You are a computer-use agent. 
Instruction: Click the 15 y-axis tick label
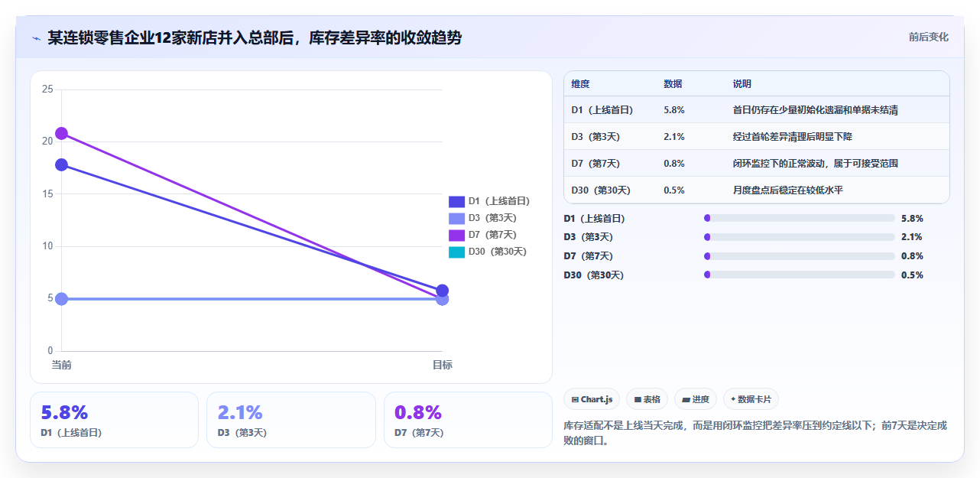tap(47, 193)
